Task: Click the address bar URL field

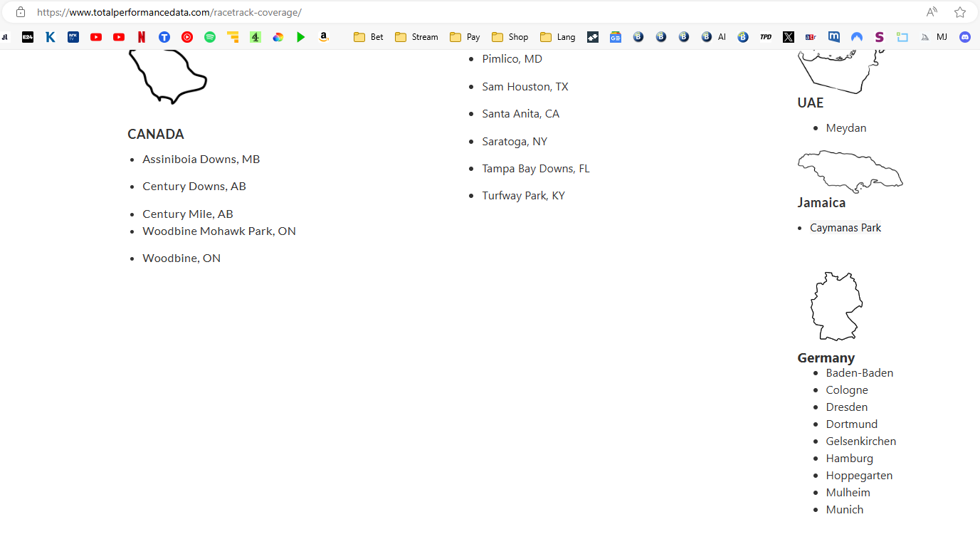Action: 427,12
